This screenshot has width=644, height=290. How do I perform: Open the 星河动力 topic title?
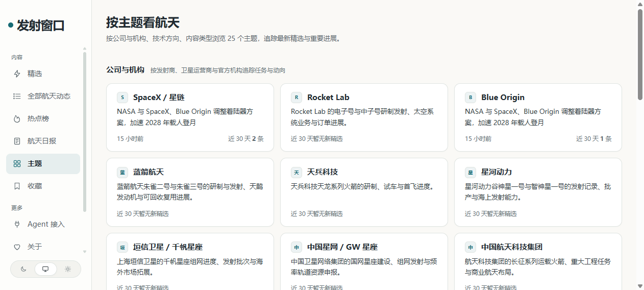(497, 172)
